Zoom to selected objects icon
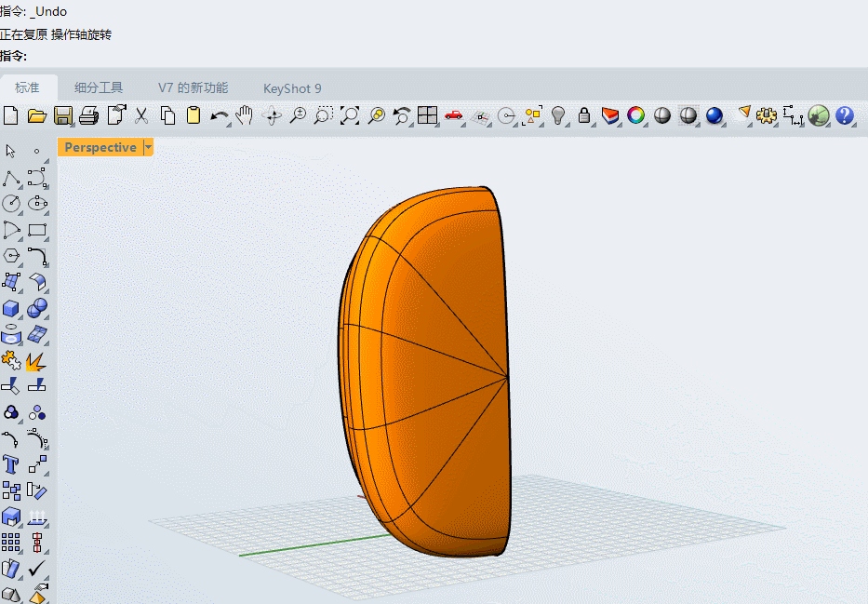This screenshot has width=868, height=604. (x=377, y=115)
